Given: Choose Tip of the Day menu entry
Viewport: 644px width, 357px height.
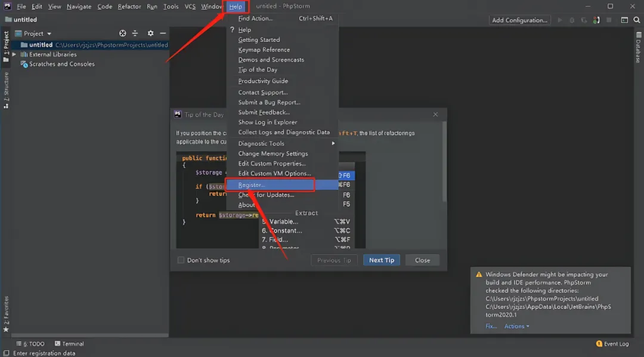Looking at the screenshot, I should click(282, 69).
